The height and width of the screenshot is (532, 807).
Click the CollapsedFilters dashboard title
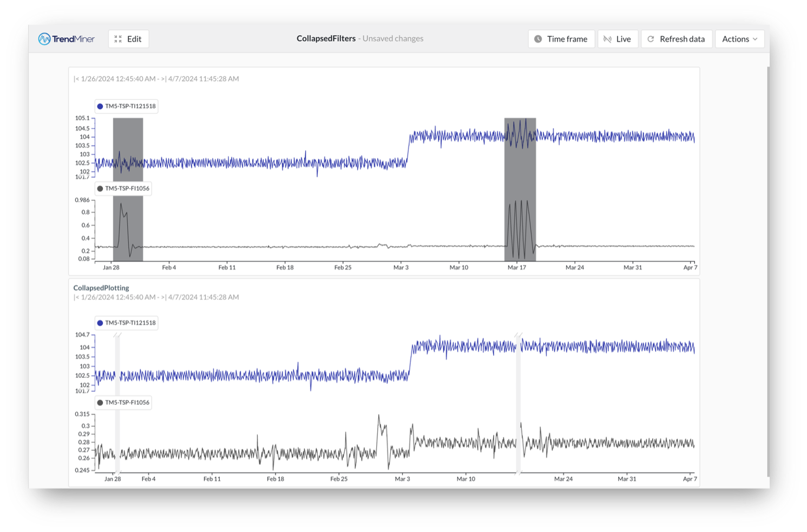326,38
